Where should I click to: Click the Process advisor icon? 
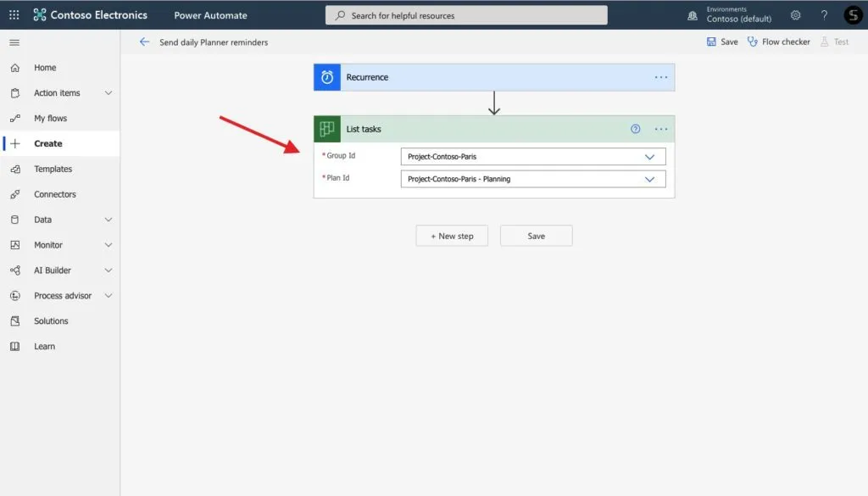point(15,296)
